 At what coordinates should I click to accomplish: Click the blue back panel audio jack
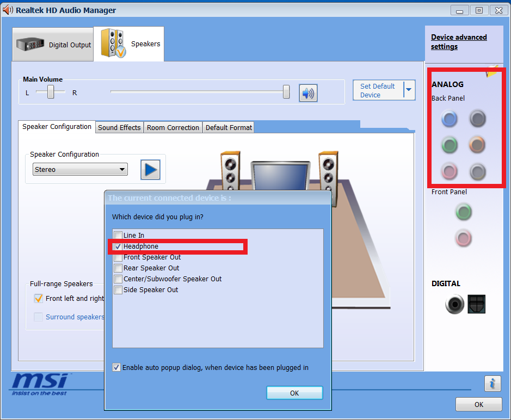pyautogui.click(x=450, y=119)
